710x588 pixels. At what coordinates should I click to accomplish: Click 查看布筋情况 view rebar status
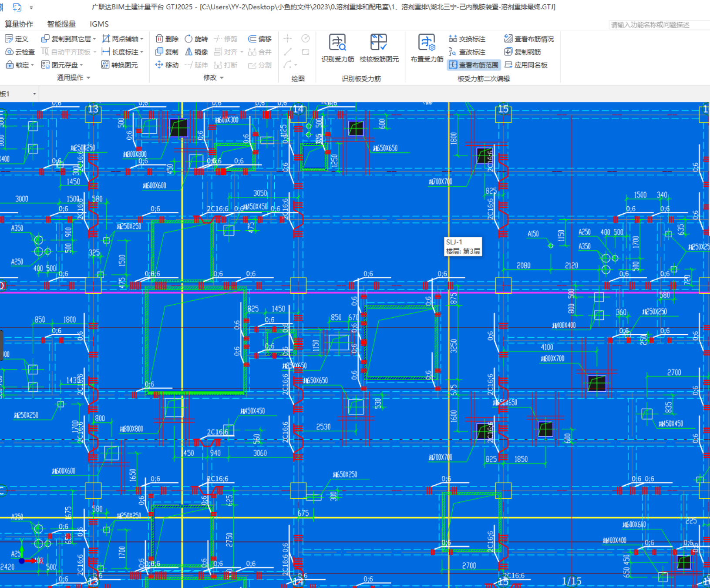pos(529,39)
